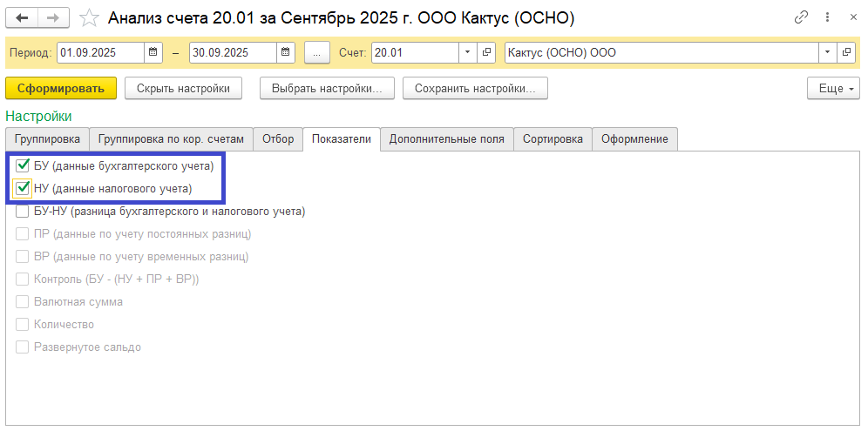Image resolution: width=868 pixels, height=431 pixels.
Task: Toggle Контроль (БУ - (НУ + ПР + ВР)) checkbox
Action: click(23, 279)
